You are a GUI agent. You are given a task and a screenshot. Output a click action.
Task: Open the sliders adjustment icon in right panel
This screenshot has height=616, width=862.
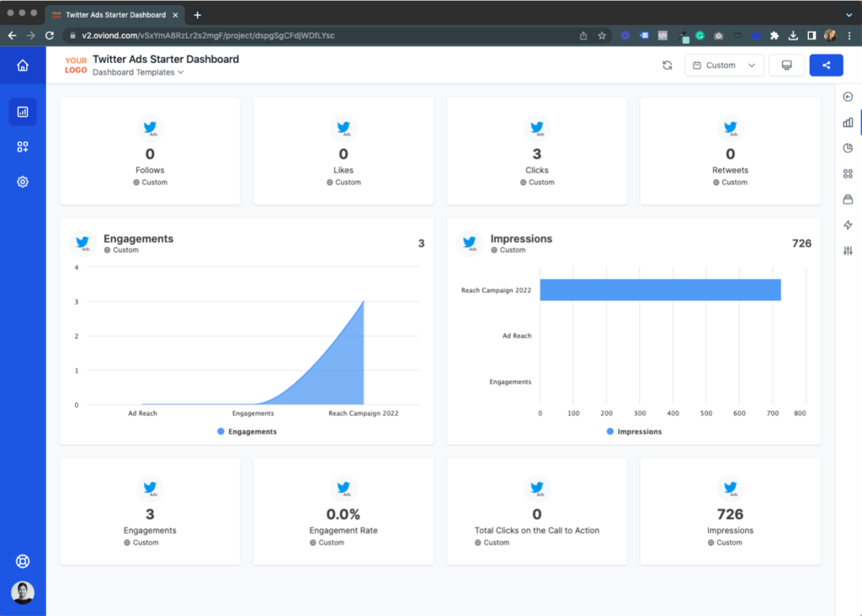click(849, 251)
